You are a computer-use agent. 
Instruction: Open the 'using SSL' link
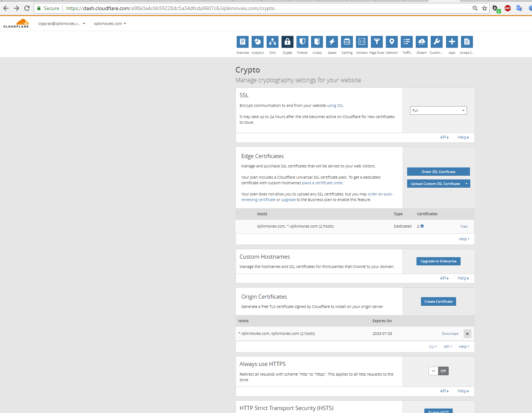coord(335,106)
